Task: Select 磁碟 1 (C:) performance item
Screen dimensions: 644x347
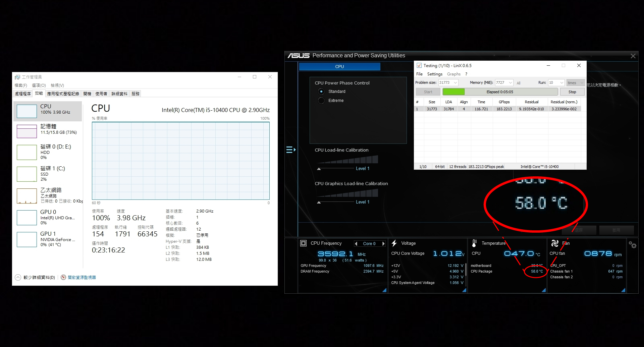Action: click(48, 174)
